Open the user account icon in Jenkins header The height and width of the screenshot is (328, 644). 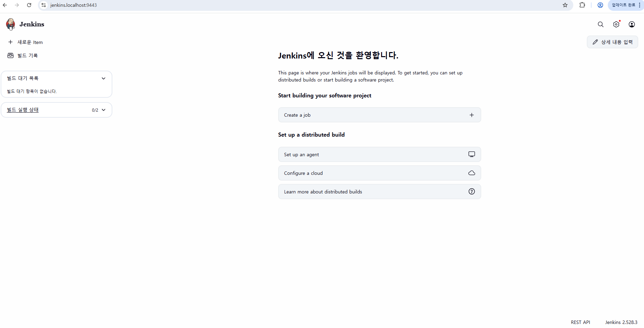(x=632, y=24)
